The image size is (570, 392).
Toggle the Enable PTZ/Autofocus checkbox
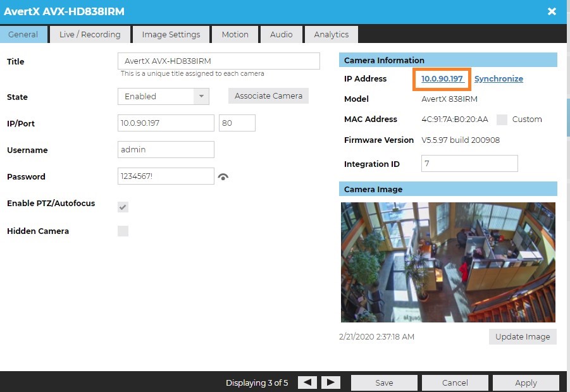point(123,207)
